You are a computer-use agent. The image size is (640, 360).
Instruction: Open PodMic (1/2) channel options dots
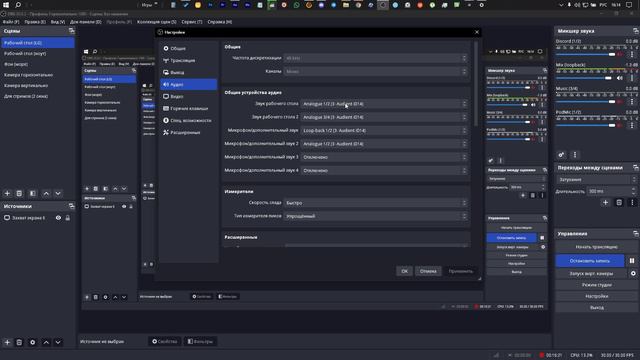pyautogui.click(x=632, y=125)
